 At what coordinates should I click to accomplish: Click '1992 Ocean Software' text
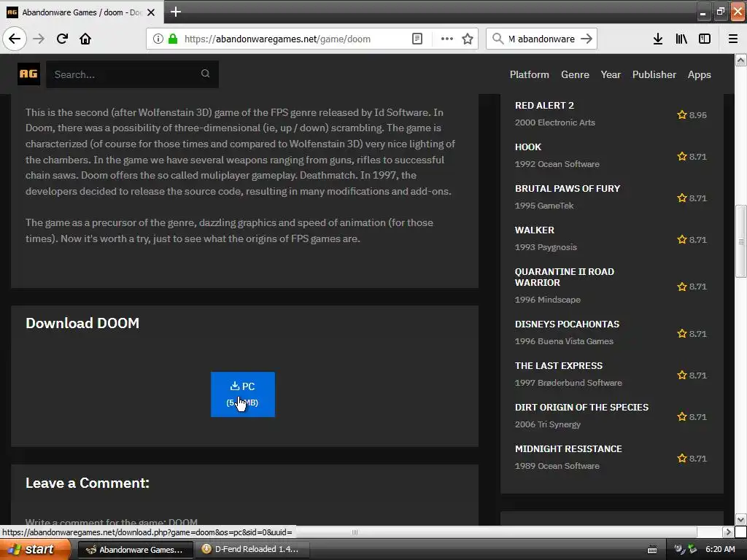click(x=557, y=164)
